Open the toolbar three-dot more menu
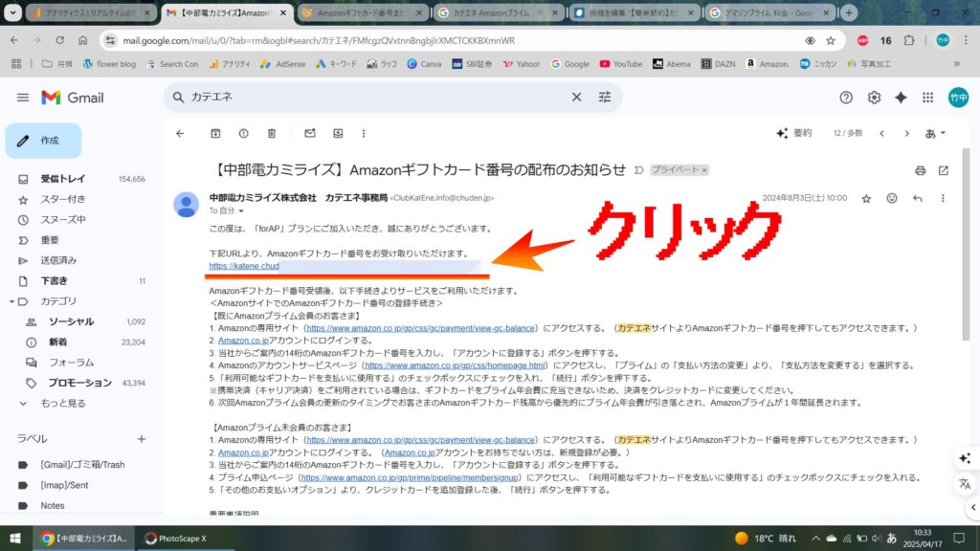The width and height of the screenshot is (980, 551). (x=364, y=133)
